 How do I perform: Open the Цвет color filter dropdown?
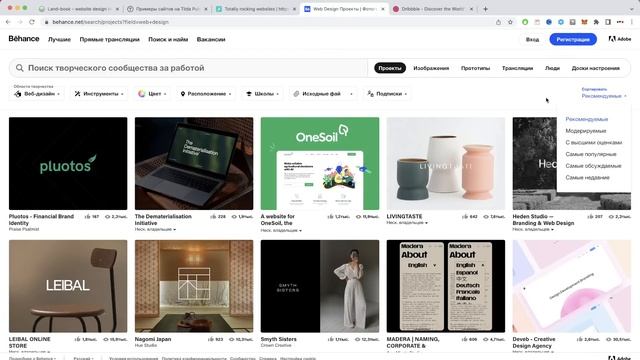click(x=152, y=94)
